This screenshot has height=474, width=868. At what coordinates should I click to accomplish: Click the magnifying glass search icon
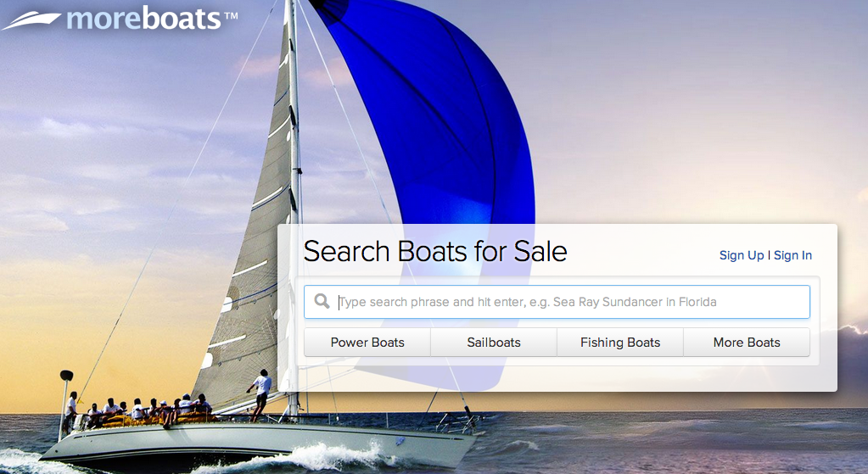[322, 302]
